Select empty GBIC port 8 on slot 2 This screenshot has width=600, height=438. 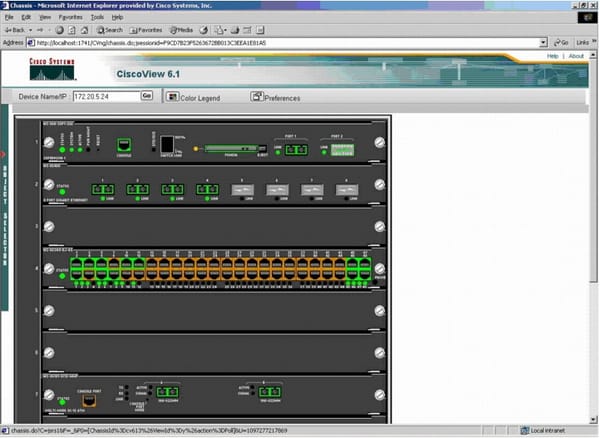coord(343,188)
